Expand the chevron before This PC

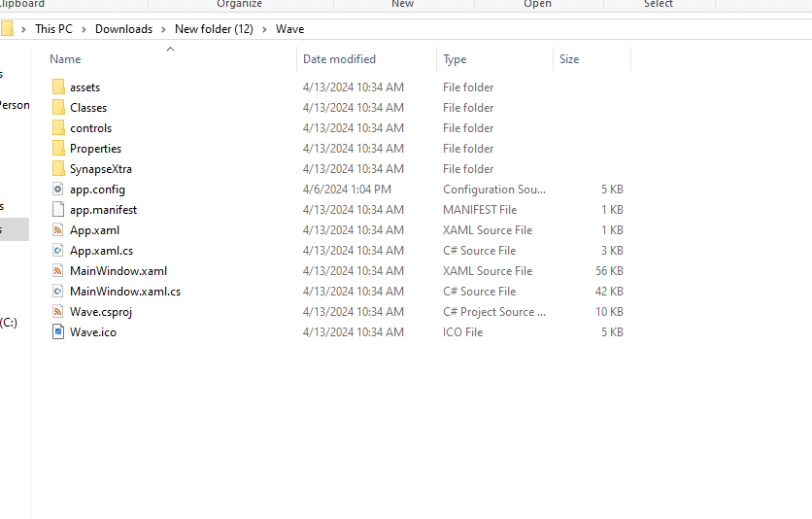(23, 29)
